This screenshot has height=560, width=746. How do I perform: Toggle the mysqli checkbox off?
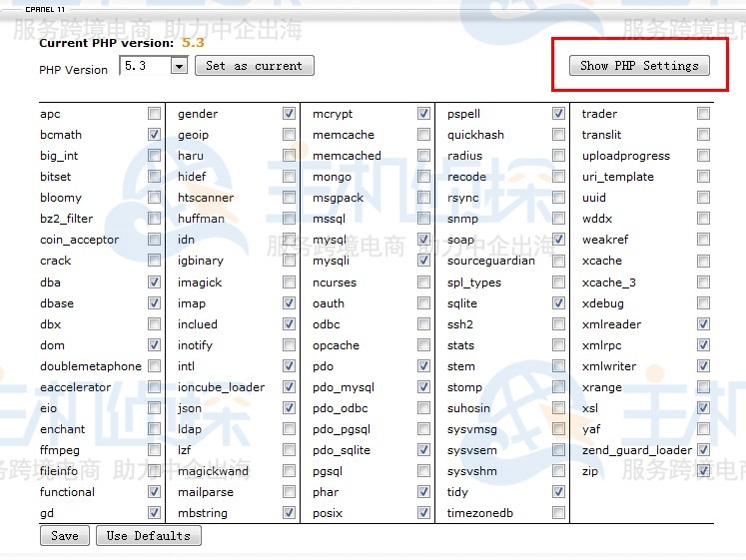(x=423, y=261)
